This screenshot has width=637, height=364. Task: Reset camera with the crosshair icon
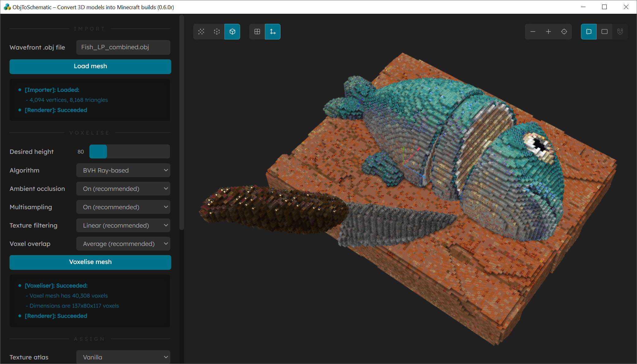point(564,32)
